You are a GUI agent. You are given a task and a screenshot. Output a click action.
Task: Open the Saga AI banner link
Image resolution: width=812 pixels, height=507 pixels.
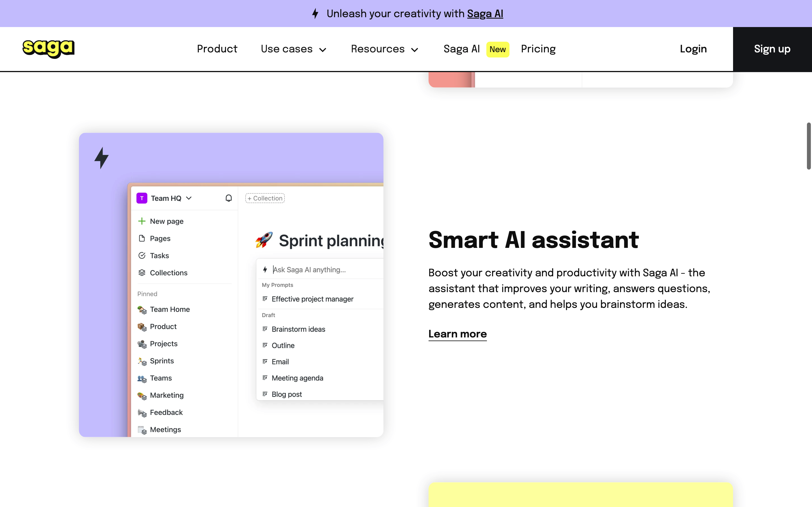coord(485,14)
